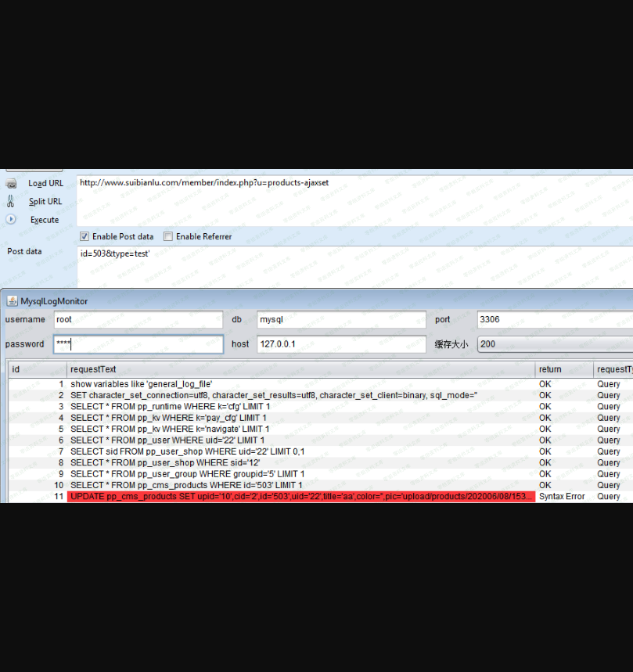Image resolution: width=633 pixels, height=672 pixels.
Task: Click the MysqlLogMonitor window icon
Action: pyautogui.click(x=12, y=301)
